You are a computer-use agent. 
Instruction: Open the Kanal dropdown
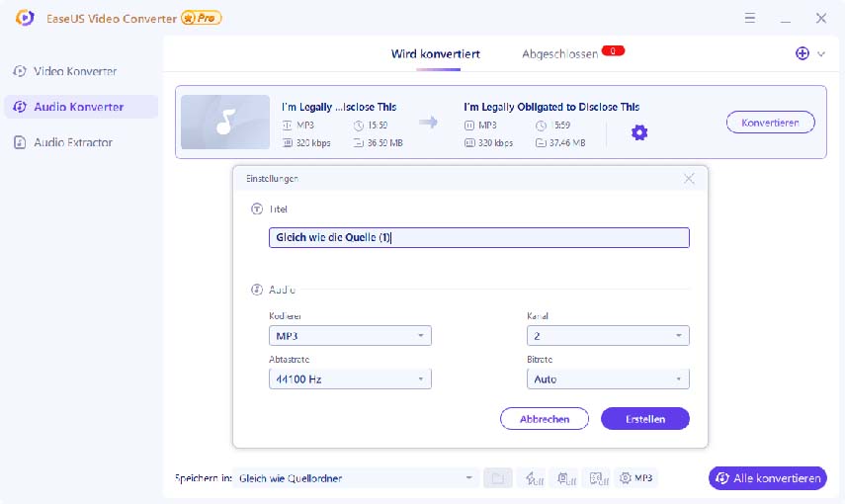[608, 336]
